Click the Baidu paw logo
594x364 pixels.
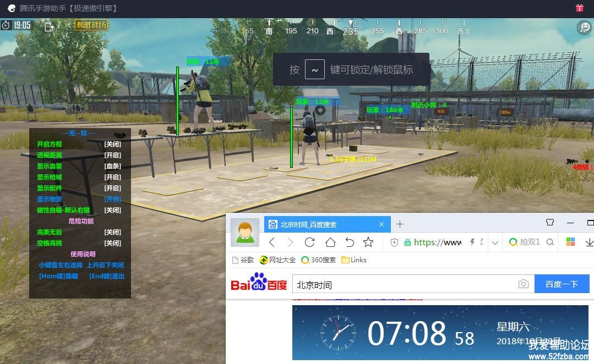pyautogui.click(x=259, y=282)
